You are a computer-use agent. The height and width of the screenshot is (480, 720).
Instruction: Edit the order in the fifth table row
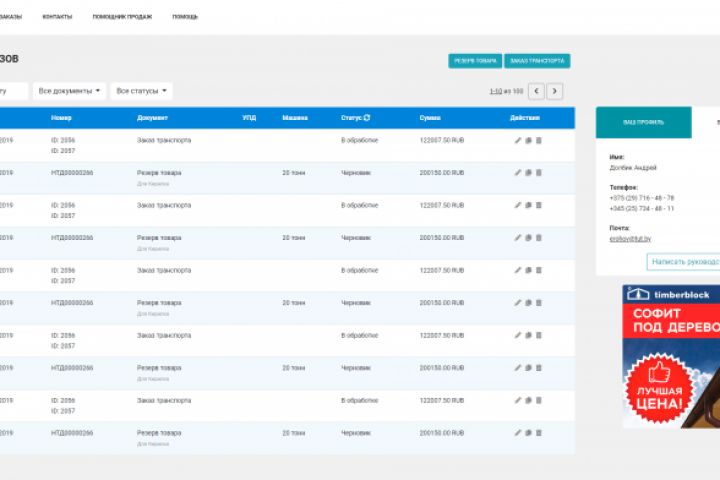coord(518,271)
